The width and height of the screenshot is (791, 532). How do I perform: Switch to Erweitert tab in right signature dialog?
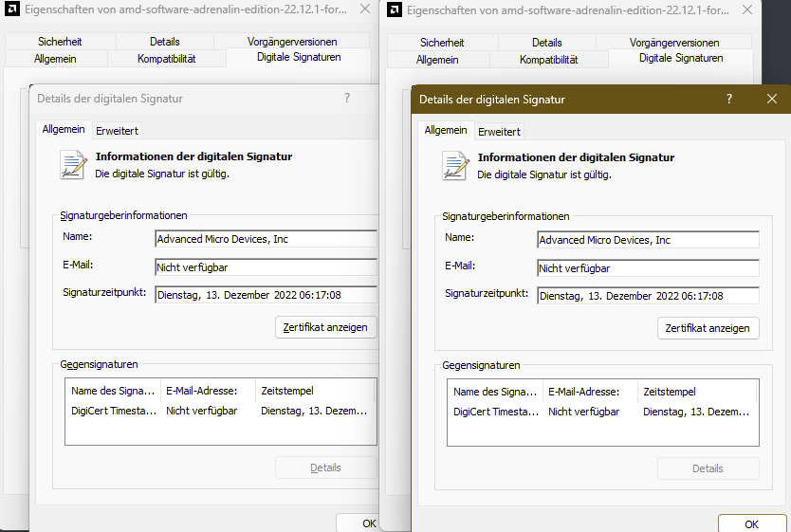[500, 132]
